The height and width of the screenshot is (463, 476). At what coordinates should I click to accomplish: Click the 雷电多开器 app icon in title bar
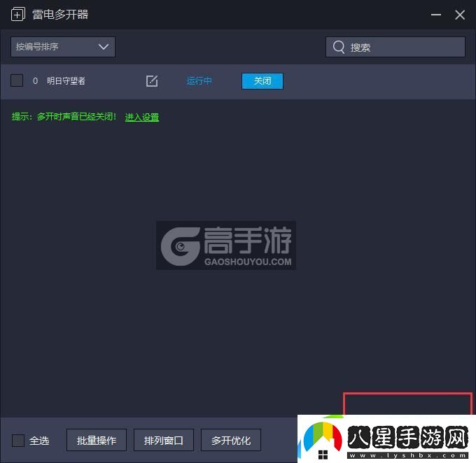coord(18,14)
